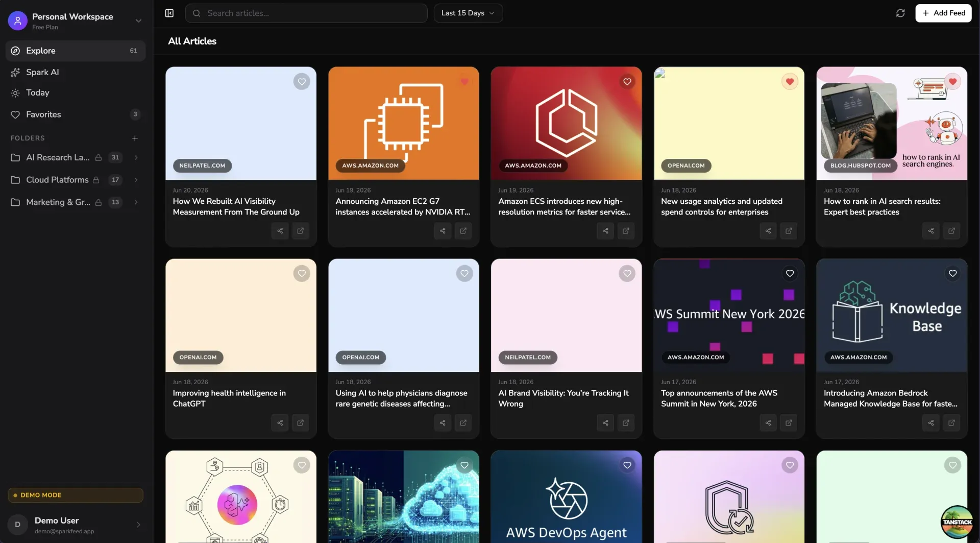Open the orange EC2 chip thumbnail

click(x=403, y=123)
